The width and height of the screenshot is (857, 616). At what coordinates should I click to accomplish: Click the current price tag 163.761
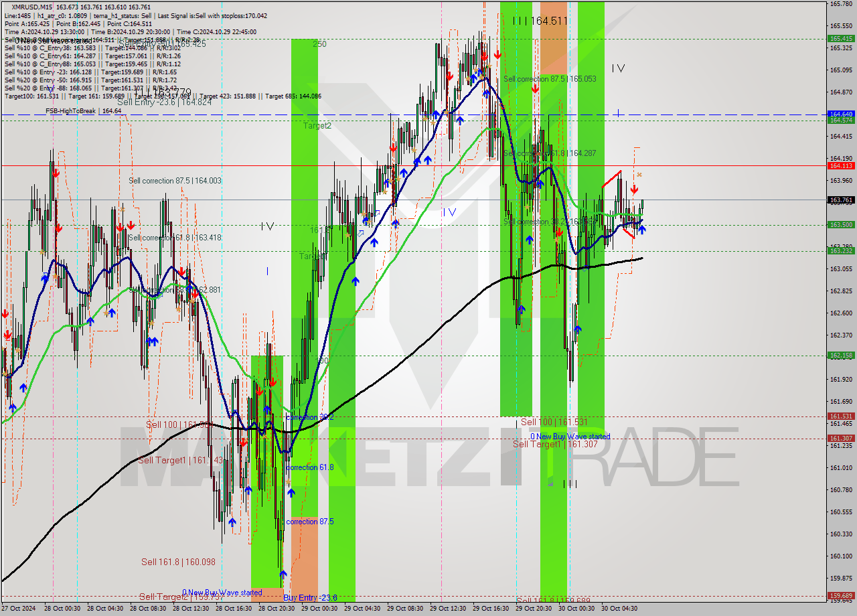tap(841, 200)
